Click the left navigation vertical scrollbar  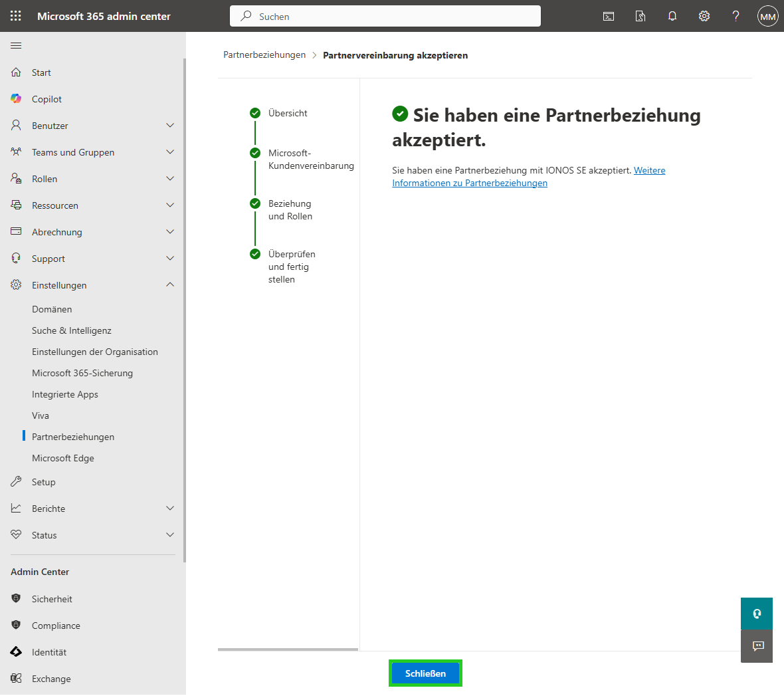click(x=185, y=310)
